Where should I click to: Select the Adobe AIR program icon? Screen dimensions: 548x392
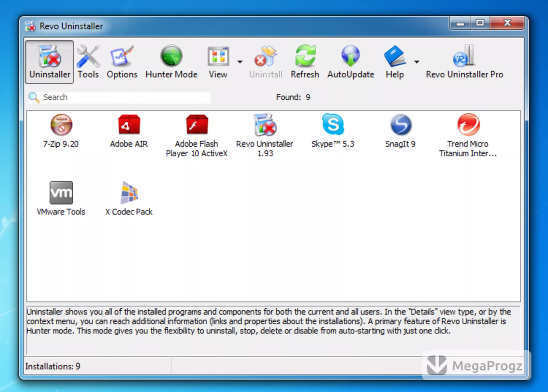[129, 125]
